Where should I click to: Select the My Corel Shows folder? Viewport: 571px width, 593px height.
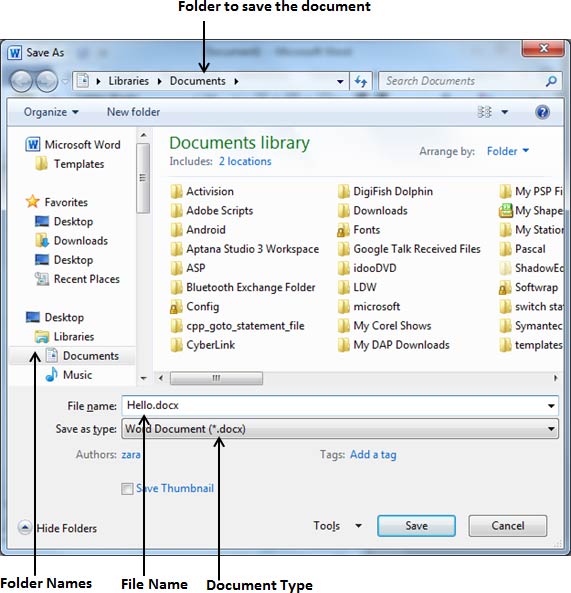(x=384, y=326)
